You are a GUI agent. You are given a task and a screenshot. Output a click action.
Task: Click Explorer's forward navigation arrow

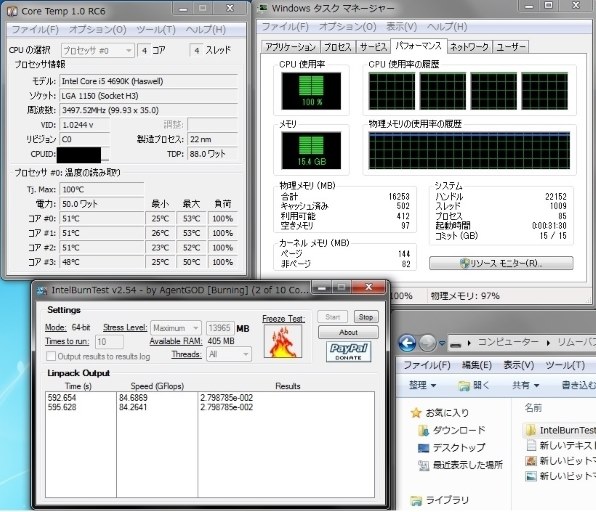coord(427,343)
